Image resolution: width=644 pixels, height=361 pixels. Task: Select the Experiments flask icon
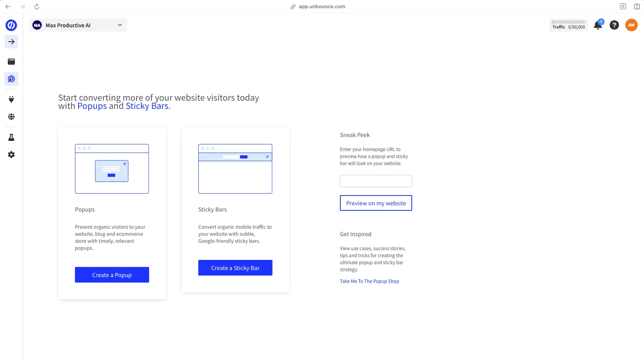pos(11,137)
